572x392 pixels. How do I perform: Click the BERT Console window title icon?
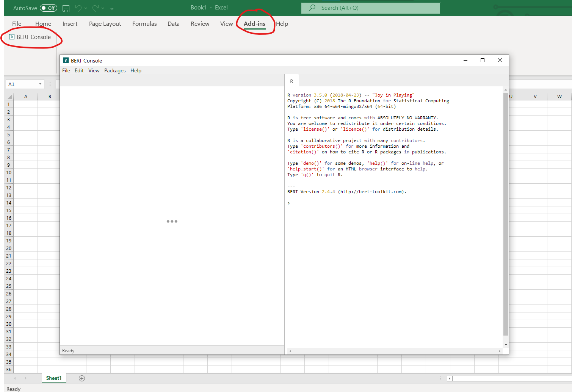pos(66,60)
